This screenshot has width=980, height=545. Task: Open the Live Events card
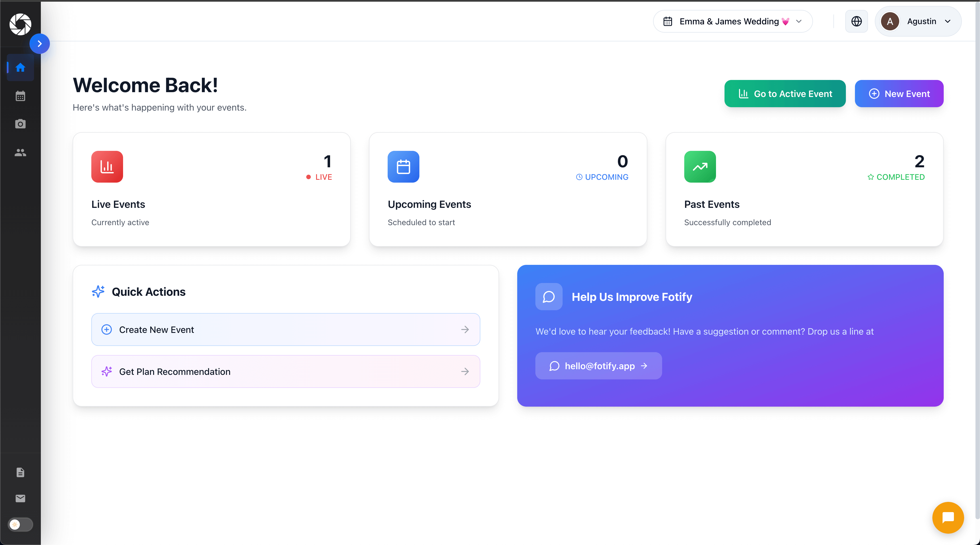(x=212, y=189)
